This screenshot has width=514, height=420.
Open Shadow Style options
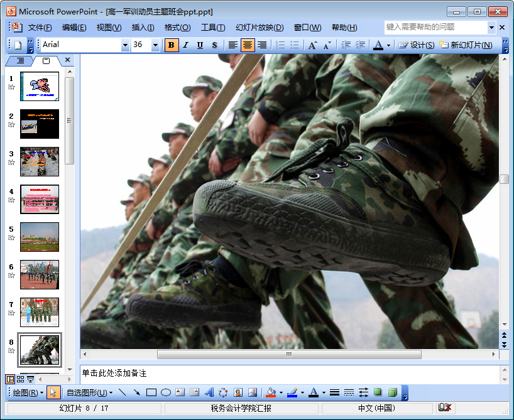pyautogui.click(x=378, y=392)
